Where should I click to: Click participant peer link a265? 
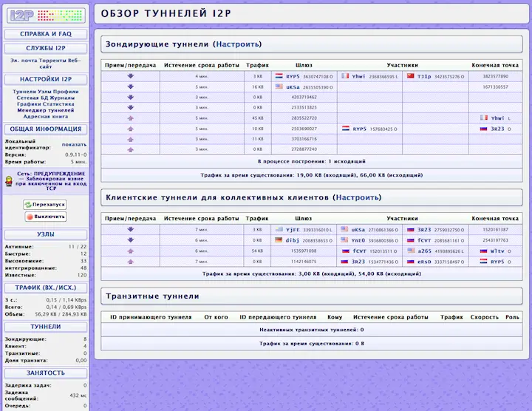[424, 251]
